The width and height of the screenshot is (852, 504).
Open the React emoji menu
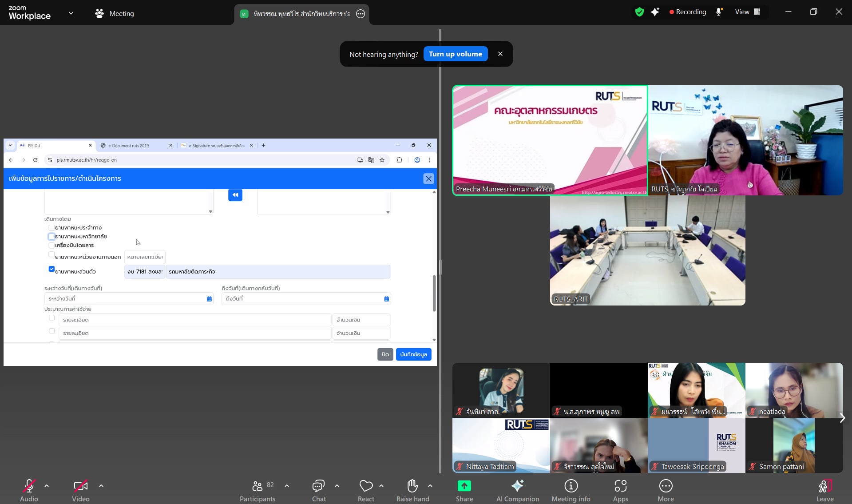pos(366,486)
